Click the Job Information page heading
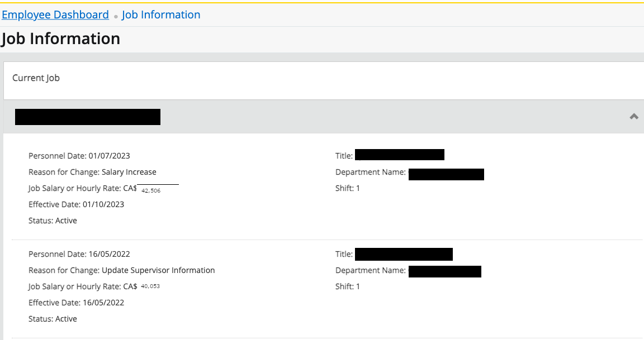Image resolution: width=644 pixels, height=340 pixels. 60,39
